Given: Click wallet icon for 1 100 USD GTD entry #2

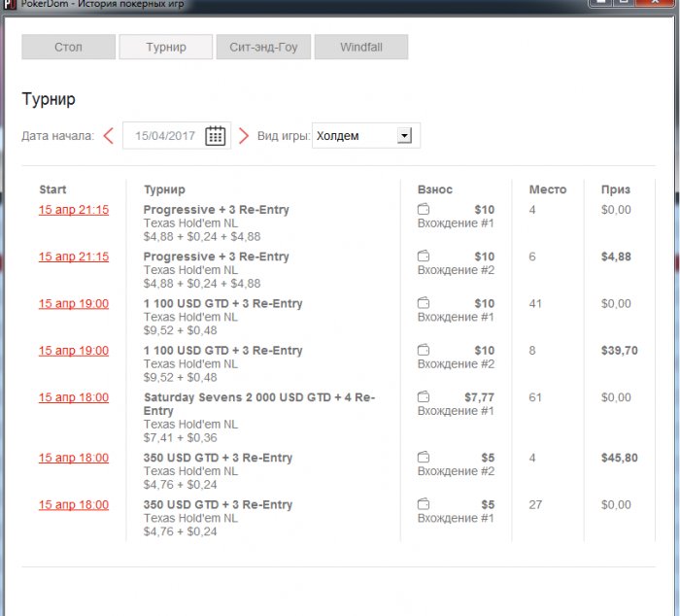Looking at the screenshot, I should (424, 350).
